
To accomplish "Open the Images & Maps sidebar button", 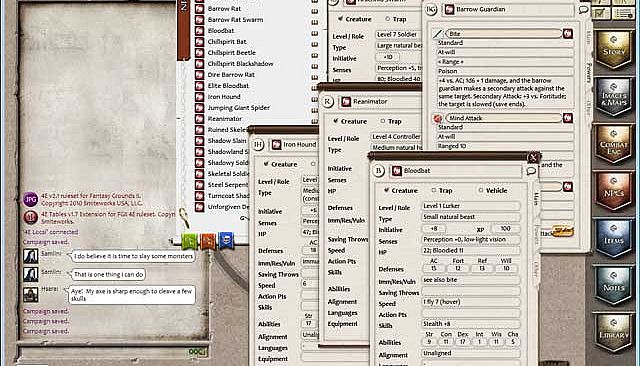I will tap(613, 97).
